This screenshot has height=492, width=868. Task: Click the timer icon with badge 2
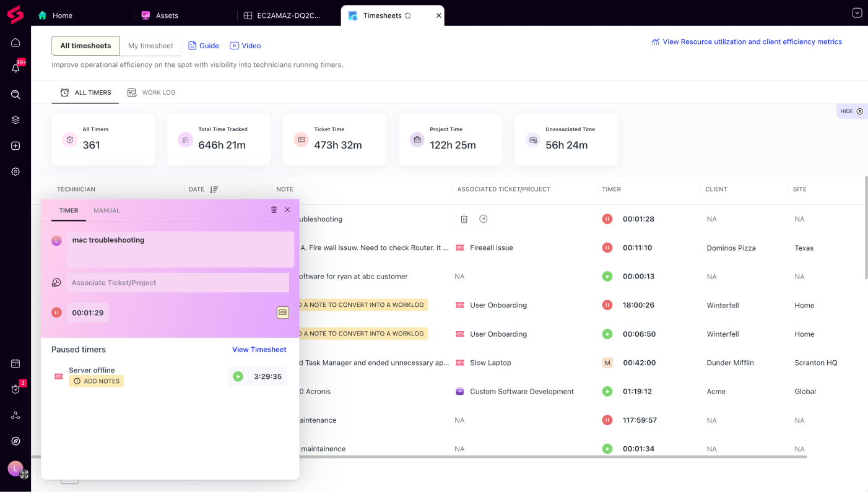tap(15, 389)
